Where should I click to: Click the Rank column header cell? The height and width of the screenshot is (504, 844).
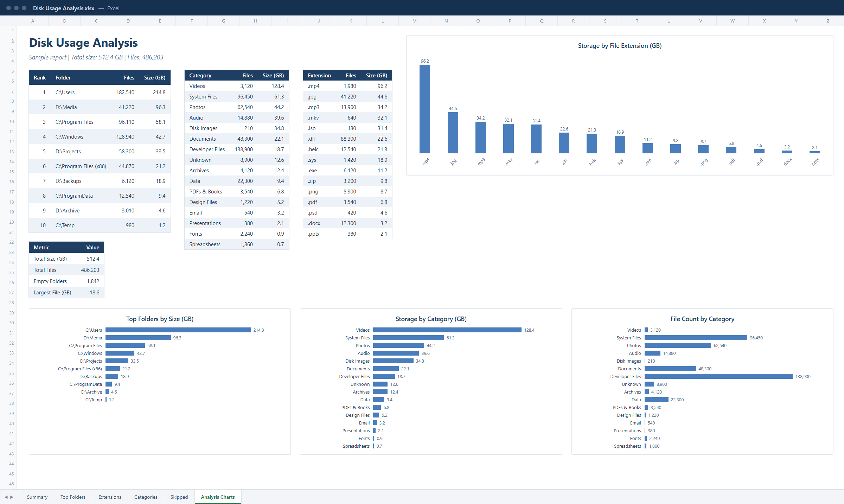(x=40, y=77)
